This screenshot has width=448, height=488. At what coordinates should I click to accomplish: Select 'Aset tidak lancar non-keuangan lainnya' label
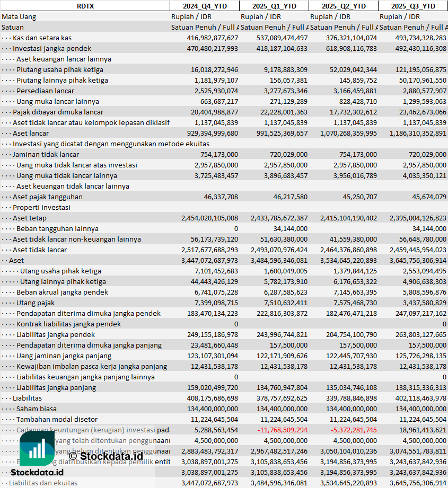pyautogui.click(x=76, y=239)
